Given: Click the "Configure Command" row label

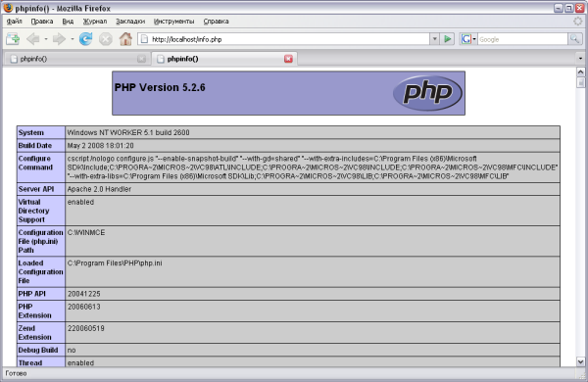Looking at the screenshot, I should coord(35,163).
